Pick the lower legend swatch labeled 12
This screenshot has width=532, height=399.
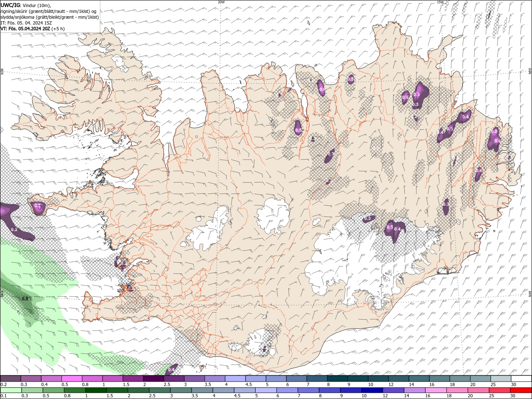click(393, 390)
